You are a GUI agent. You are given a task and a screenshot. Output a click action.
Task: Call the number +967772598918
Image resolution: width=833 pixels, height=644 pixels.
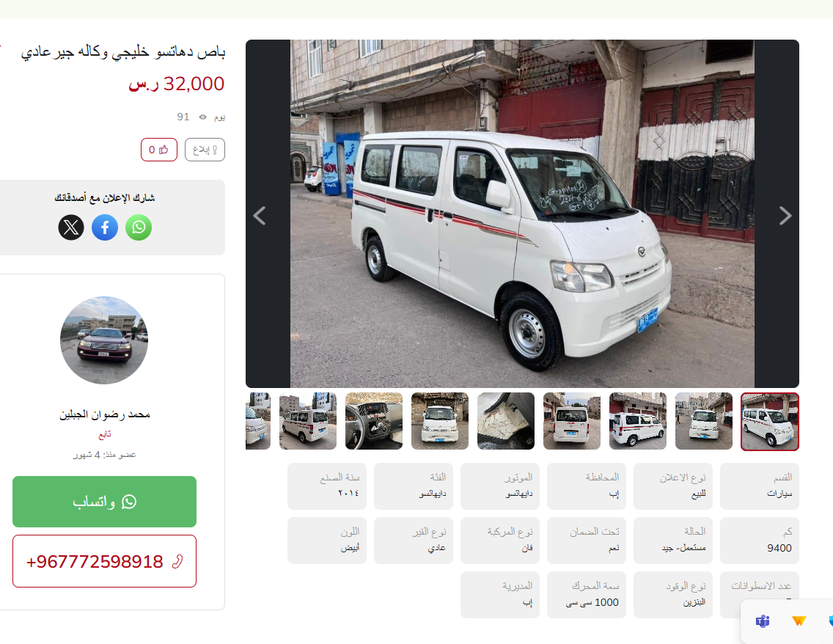(105, 561)
